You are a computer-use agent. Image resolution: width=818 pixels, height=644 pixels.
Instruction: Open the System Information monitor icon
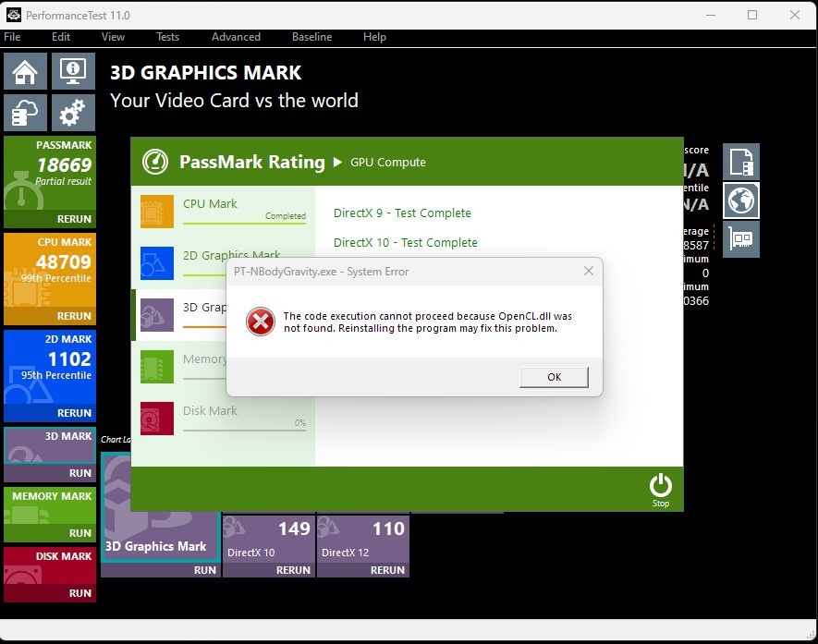73,71
